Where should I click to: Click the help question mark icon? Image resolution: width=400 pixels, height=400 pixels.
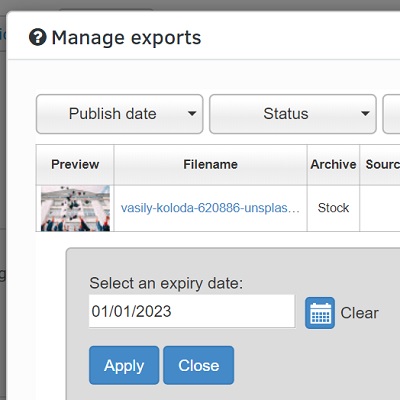pyautogui.click(x=38, y=37)
